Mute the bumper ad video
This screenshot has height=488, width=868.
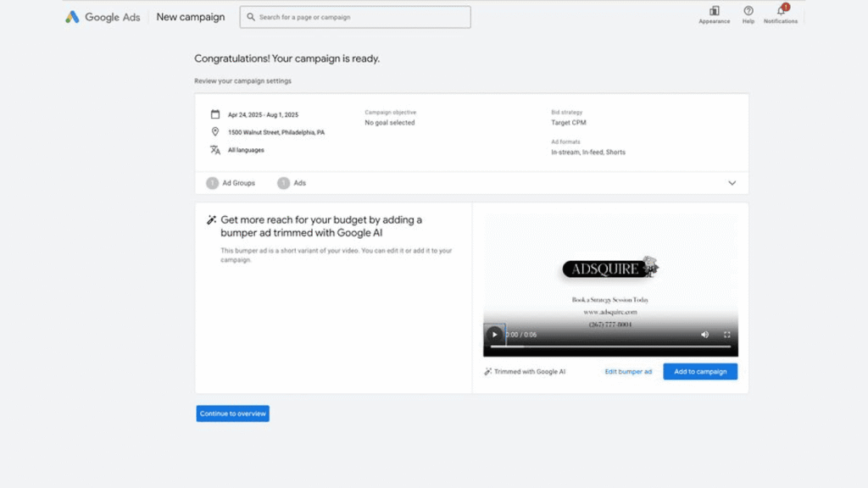point(704,335)
